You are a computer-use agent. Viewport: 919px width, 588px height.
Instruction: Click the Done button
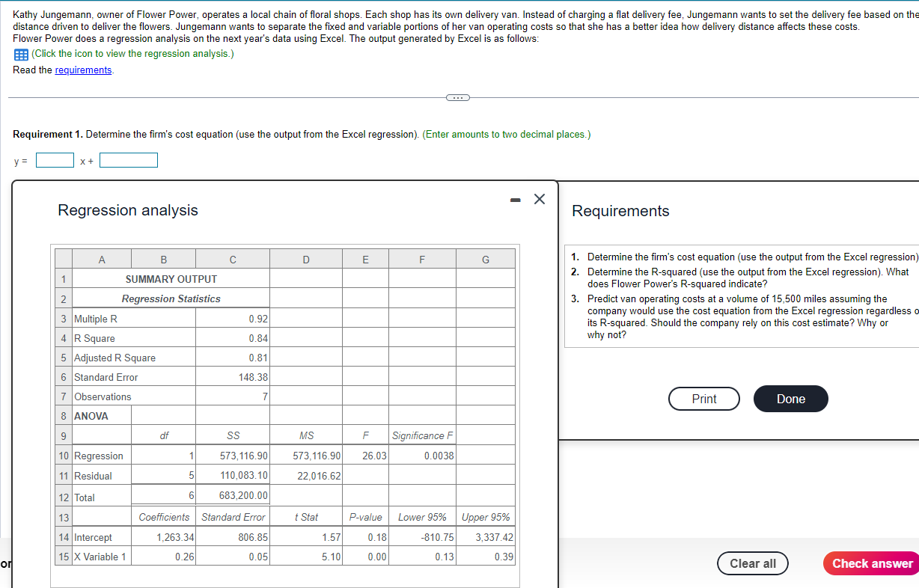point(790,399)
